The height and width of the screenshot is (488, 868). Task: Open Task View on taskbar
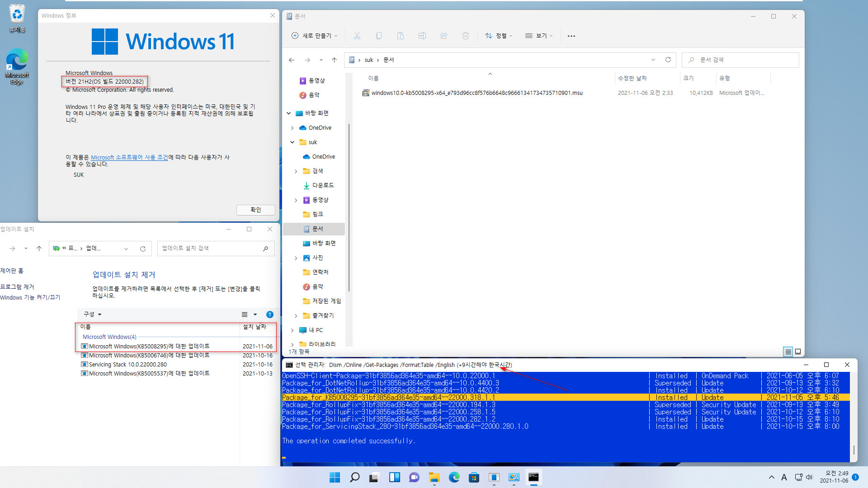coord(374,477)
